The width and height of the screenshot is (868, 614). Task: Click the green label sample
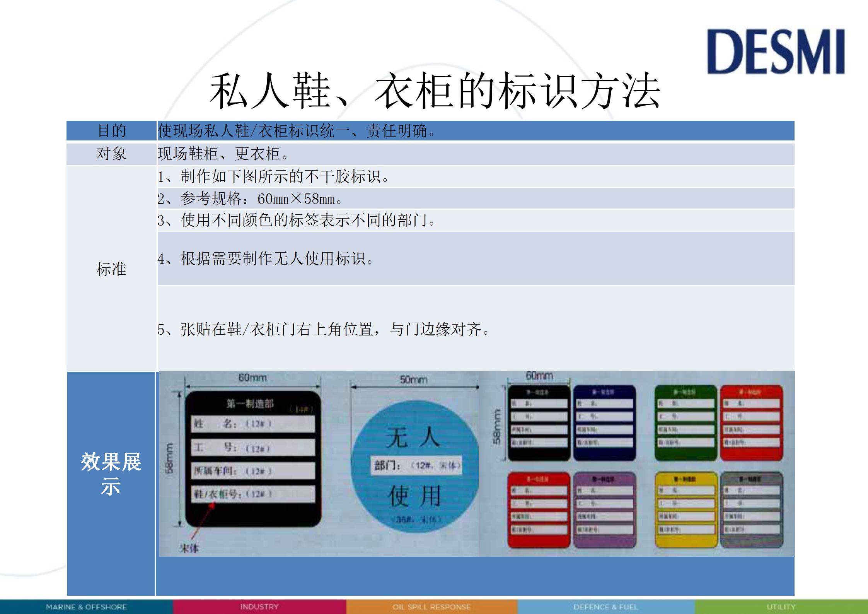686,423
